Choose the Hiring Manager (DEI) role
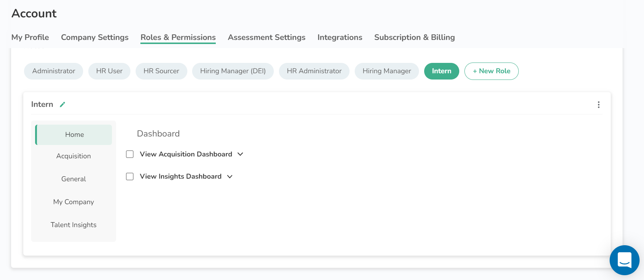The height and width of the screenshot is (280, 644). (233, 71)
